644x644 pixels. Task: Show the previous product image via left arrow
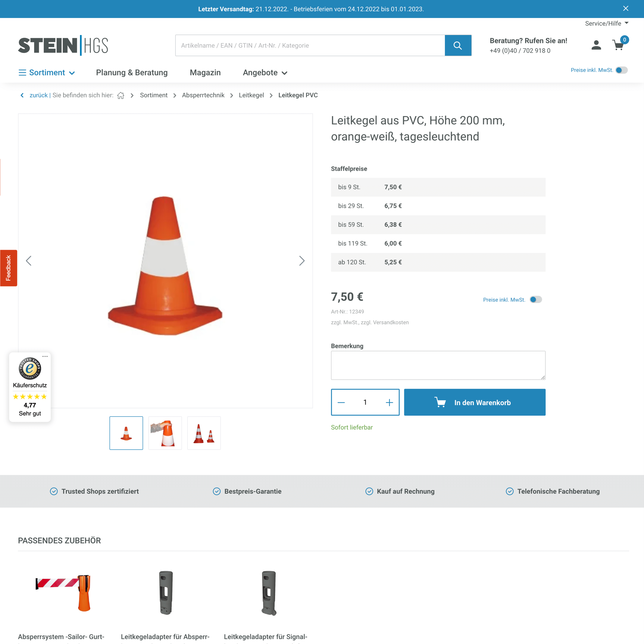coord(29,261)
